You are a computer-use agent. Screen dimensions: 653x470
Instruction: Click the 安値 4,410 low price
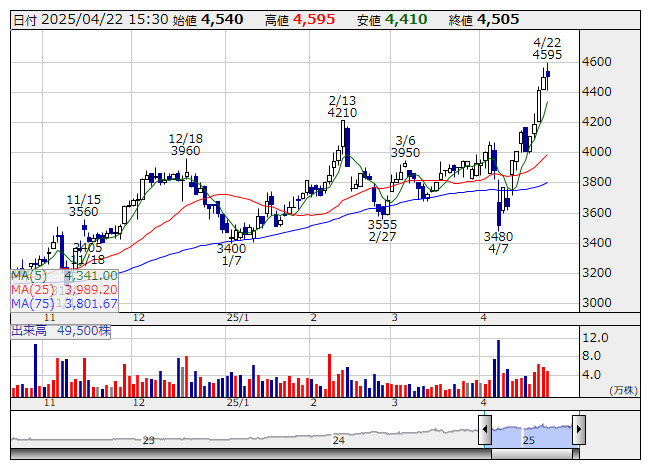392,20
